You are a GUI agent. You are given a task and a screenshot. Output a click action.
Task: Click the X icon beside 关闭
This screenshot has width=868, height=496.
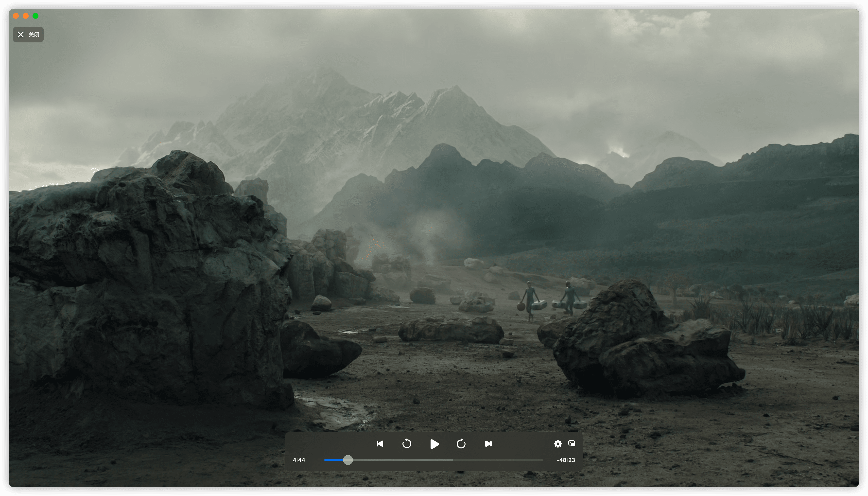21,35
